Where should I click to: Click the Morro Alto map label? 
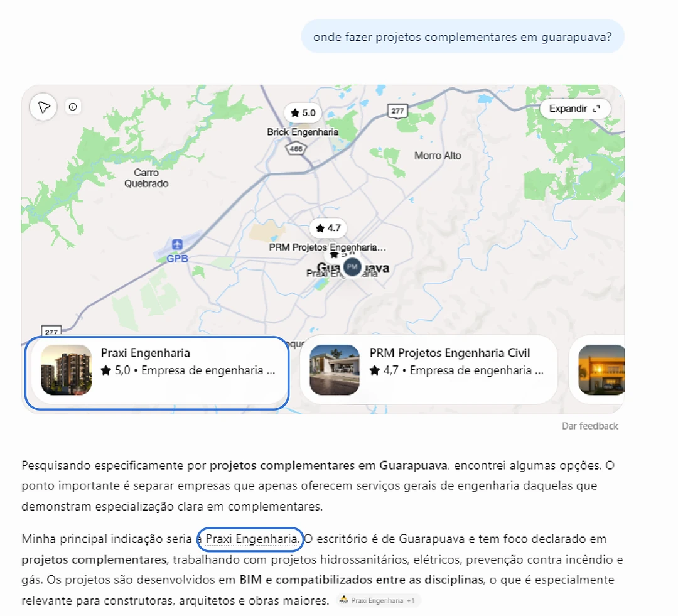(x=438, y=156)
